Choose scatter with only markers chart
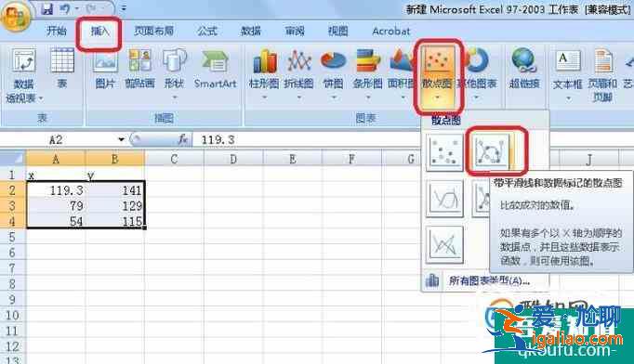Image resolution: width=634 pixels, height=364 pixels. tap(444, 152)
